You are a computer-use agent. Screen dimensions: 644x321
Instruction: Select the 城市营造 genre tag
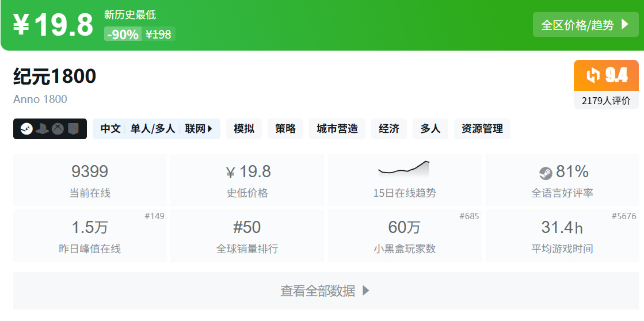tap(337, 129)
